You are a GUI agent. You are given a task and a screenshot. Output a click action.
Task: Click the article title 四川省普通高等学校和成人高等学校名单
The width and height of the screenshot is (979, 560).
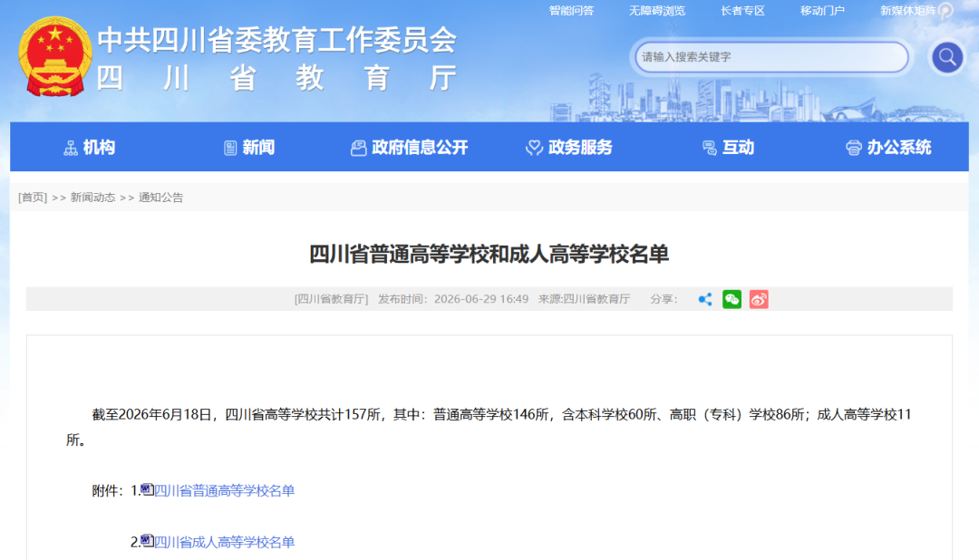[x=489, y=254]
